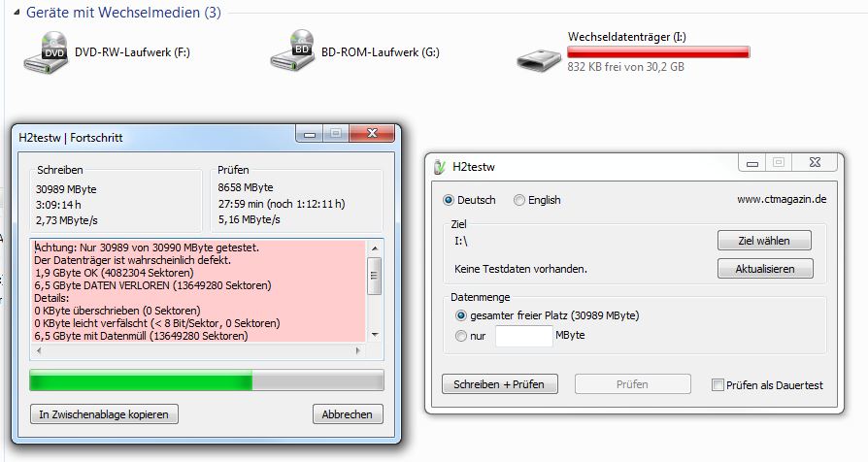
Task: Click the H2testw app icon in title bar
Action: click(x=440, y=167)
